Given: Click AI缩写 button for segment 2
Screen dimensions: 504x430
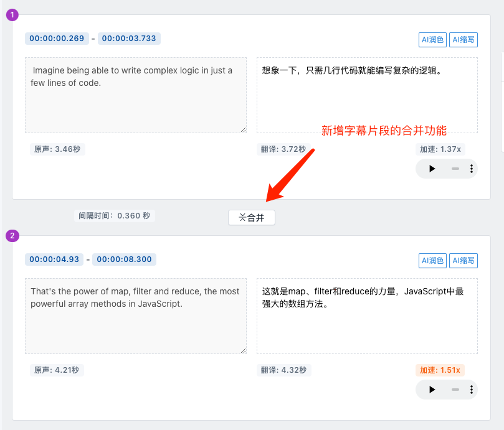Looking at the screenshot, I should point(463,261).
